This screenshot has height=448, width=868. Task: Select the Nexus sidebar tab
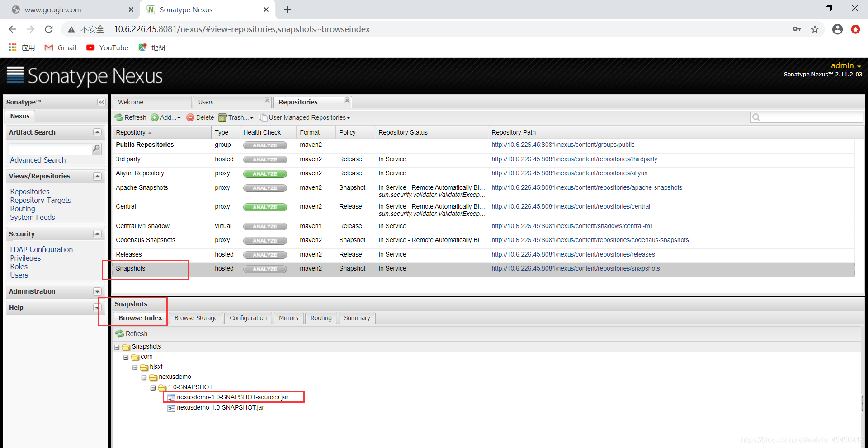pyautogui.click(x=20, y=116)
